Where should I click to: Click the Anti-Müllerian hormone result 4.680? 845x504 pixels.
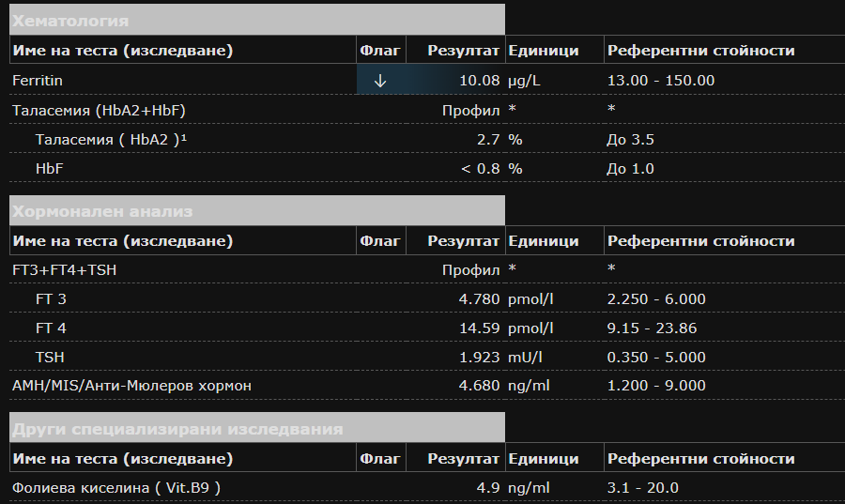(x=479, y=386)
